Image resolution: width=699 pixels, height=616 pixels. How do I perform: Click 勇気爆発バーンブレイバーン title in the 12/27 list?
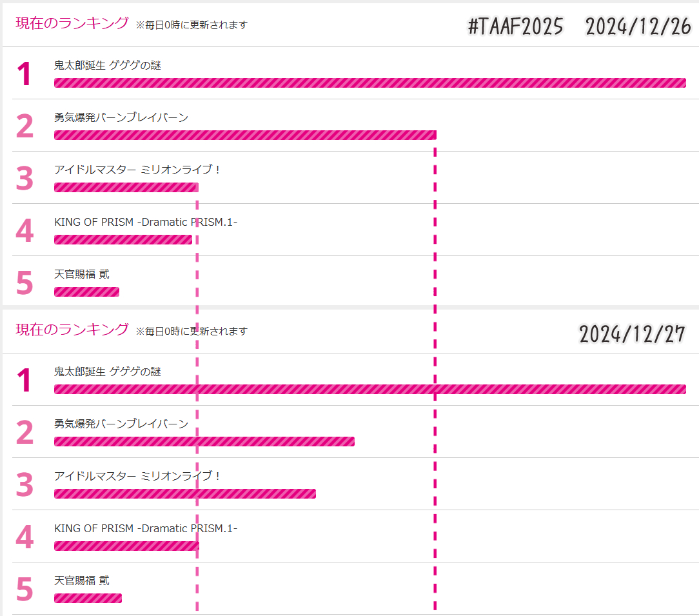(121, 424)
